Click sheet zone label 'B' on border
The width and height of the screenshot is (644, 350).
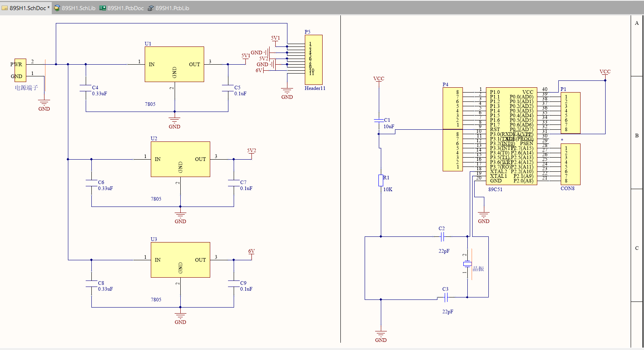pos(637,135)
